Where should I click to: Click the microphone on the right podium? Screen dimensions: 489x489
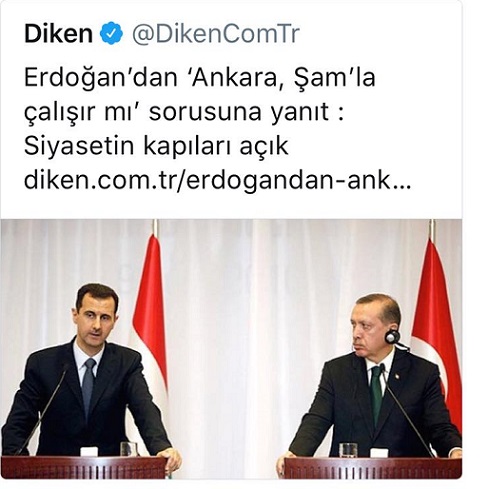pos(406,410)
